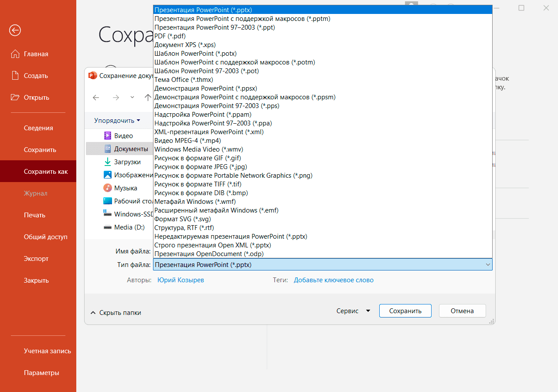Click author name Юрий Козырев
The width and height of the screenshot is (558, 392).
click(180, 280)
